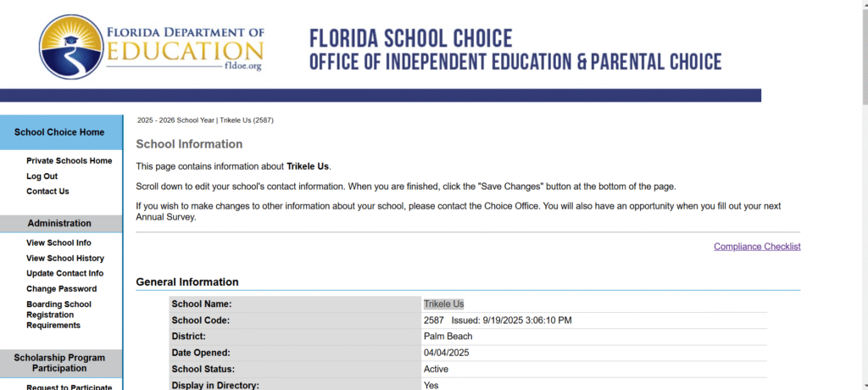Click the General Information section heading
Image resolution: width=868 pixels, height=390 pixels.
(x=187, y=282)
